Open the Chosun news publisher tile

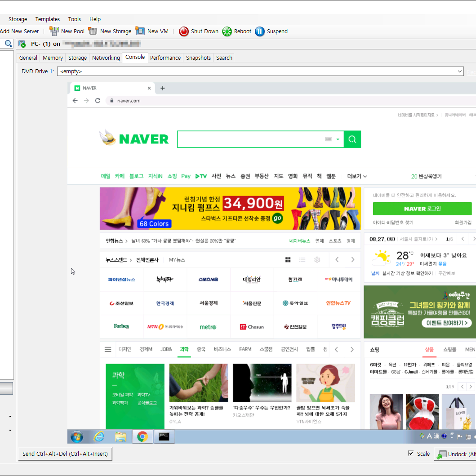pyautogui.click(x=252, y=327)
